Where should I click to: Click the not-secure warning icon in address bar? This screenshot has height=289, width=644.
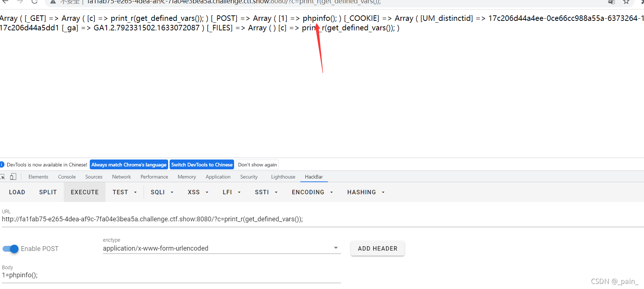(x=53, y=2)
